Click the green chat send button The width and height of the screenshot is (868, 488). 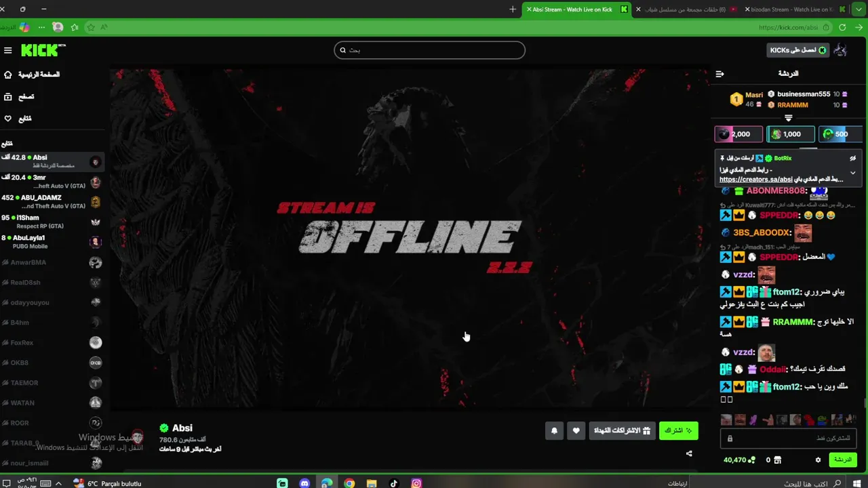[x=843, y=460]
